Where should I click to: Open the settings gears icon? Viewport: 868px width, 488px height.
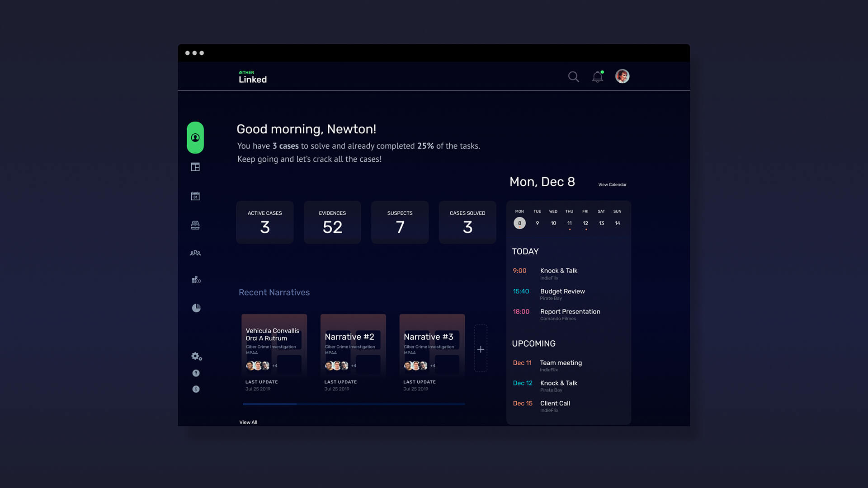(196, 357)
